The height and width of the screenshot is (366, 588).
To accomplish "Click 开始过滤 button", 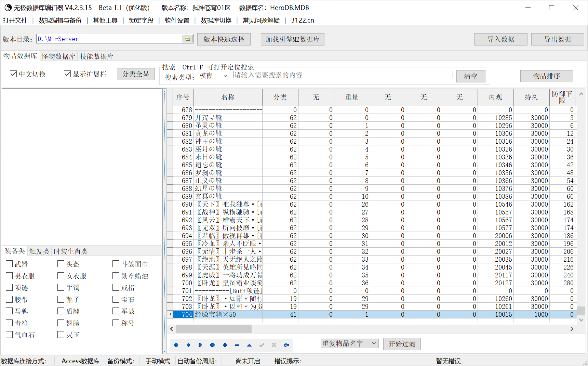I will pos(402,344).
